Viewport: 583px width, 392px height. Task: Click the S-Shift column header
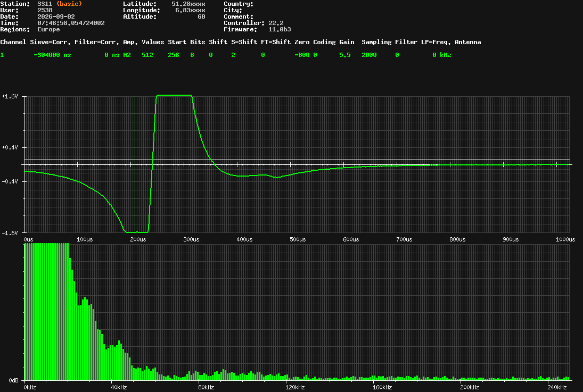click(x=244, y=42)
